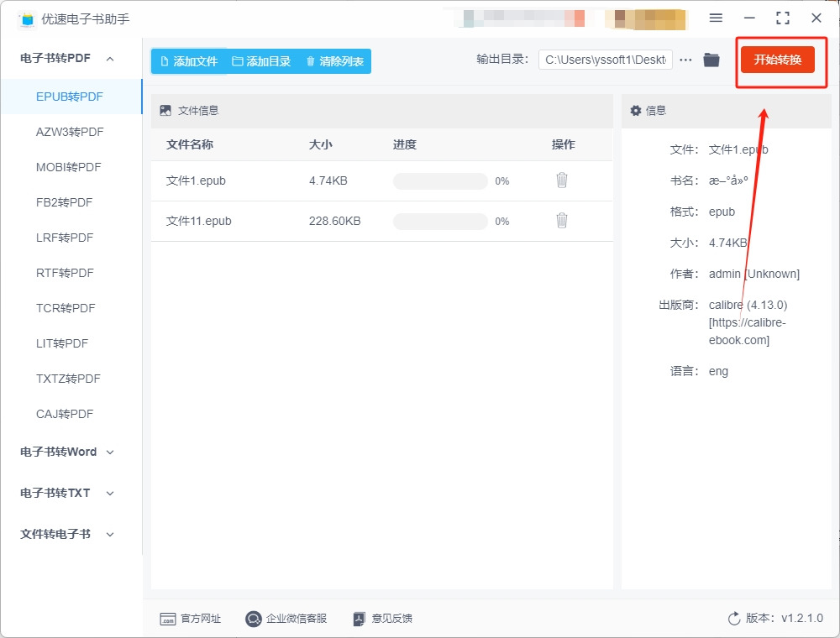Delete 文件11.epub using its trash icon
840x638 pixels.
pos(562,221)
